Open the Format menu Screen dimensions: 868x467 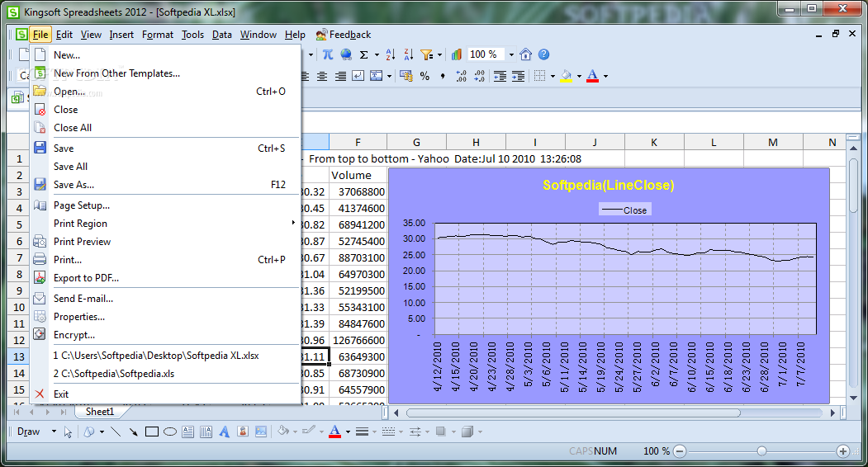158,35
